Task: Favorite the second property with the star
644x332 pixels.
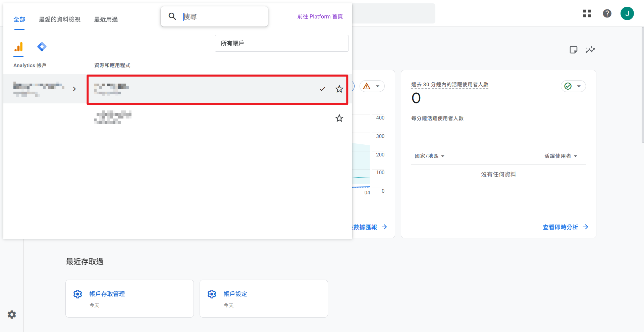Action: tap(339, 118)
